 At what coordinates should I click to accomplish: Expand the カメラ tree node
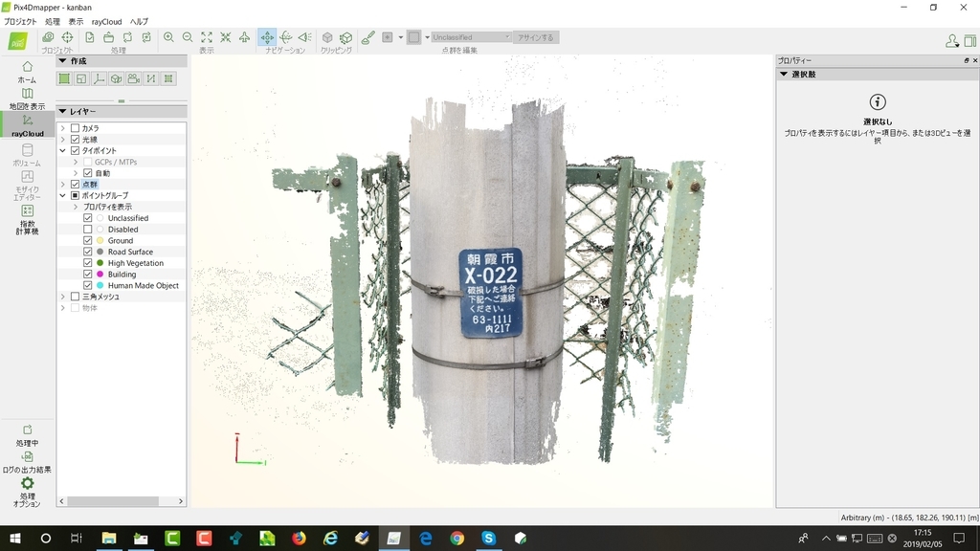point(63,128)
